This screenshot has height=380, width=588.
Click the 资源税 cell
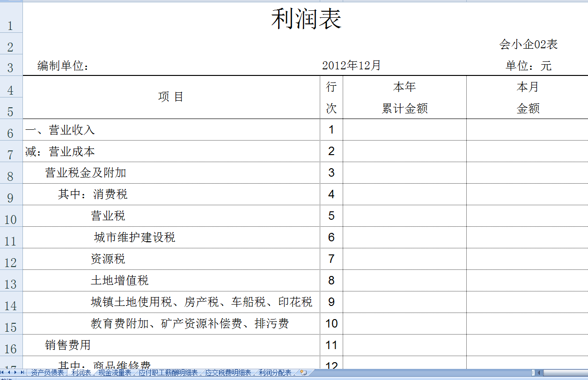point(171,259)
